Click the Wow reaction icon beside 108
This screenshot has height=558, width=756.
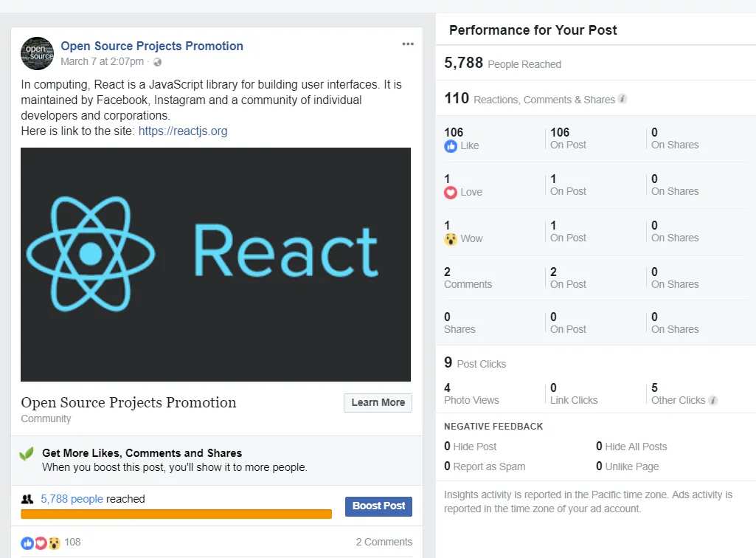pyautogui.click(x=54, y=543)
